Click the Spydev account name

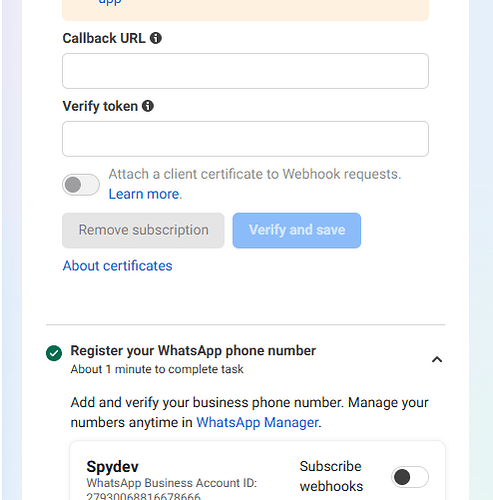[112, 466]
